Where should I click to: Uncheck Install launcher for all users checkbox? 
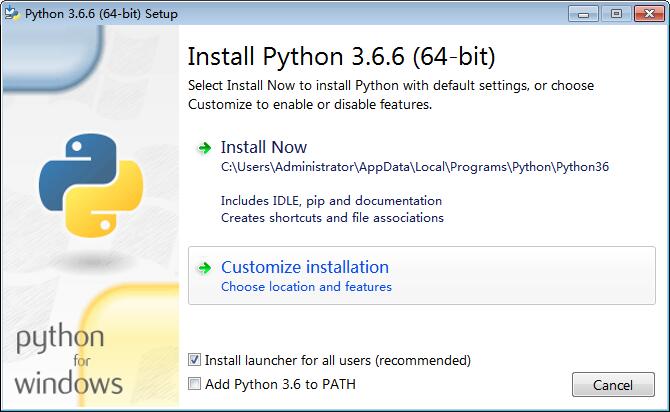tap(195, 360)
